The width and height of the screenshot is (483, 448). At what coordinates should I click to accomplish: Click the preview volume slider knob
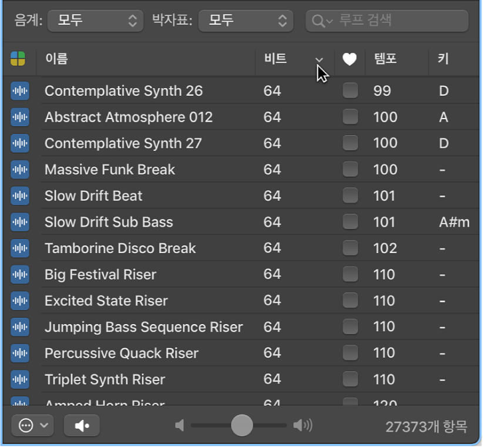[x=241, y=426]
